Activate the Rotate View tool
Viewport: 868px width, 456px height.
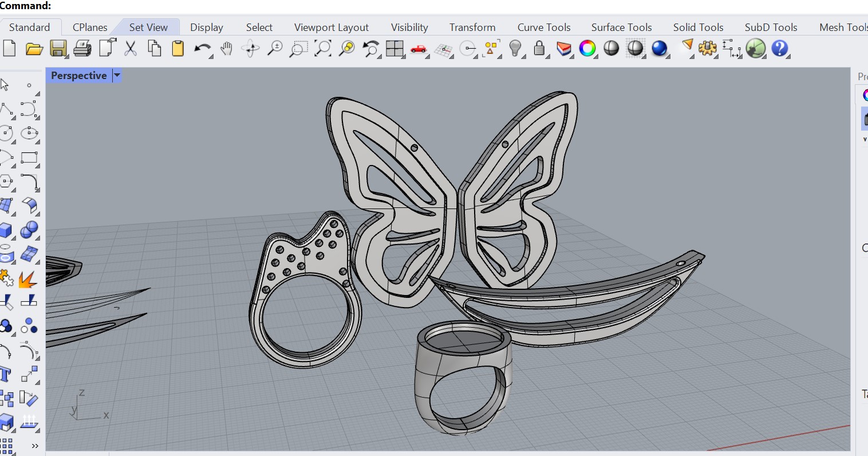tap(251, 49)
